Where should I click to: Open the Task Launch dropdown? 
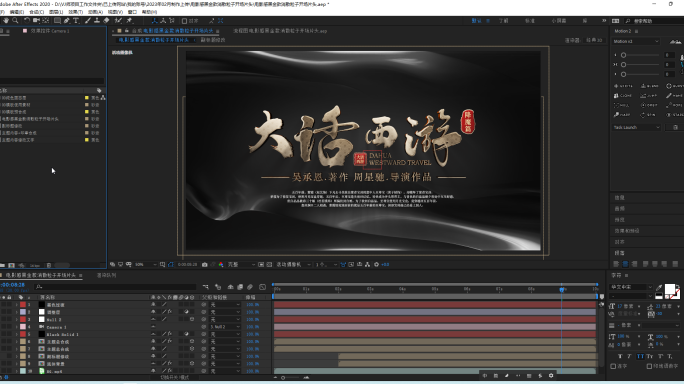pyautogui.click(x=636, y=127)
